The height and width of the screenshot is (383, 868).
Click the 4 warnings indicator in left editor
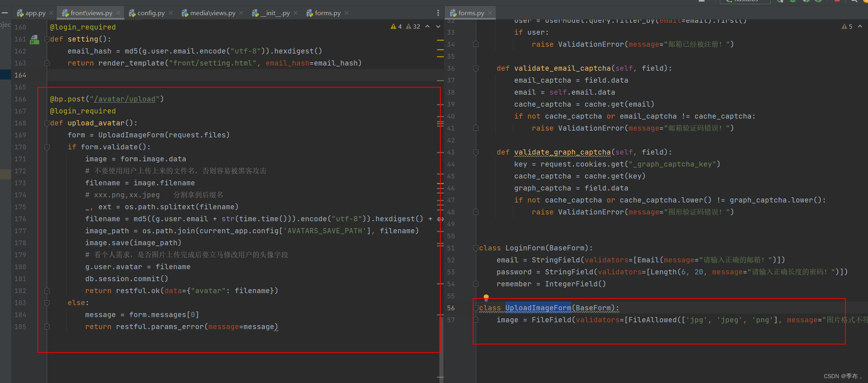[396, 26]
